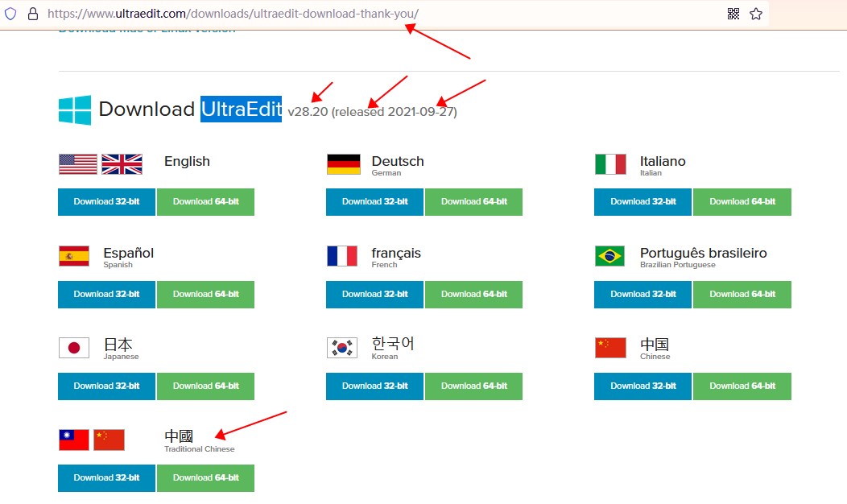Download Traditional Chinese 32-bit version

point(106,478)
